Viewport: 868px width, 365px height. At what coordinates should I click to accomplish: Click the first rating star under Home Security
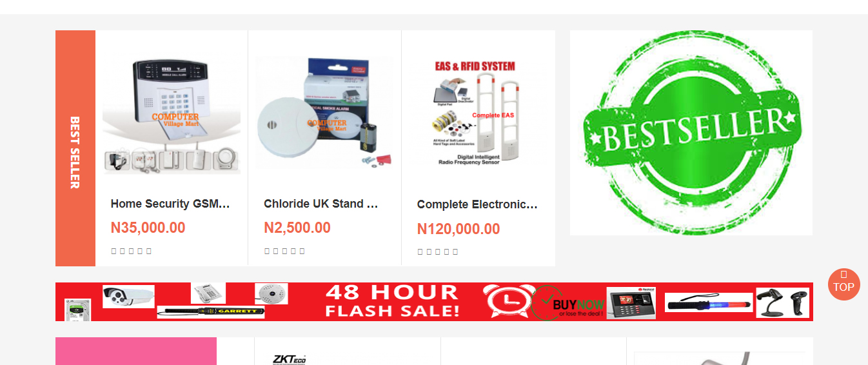[113, 251]
